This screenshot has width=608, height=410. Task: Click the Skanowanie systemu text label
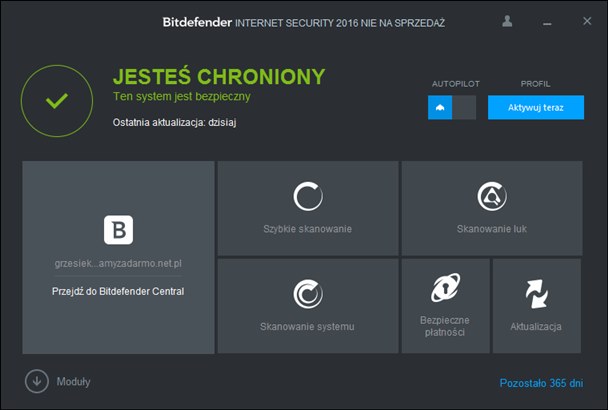(307, 326)
